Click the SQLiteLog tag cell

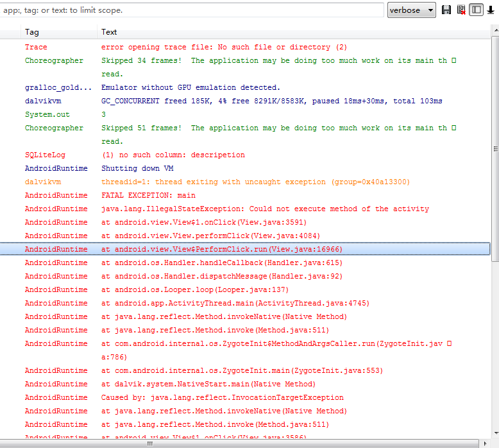[45, 155]
